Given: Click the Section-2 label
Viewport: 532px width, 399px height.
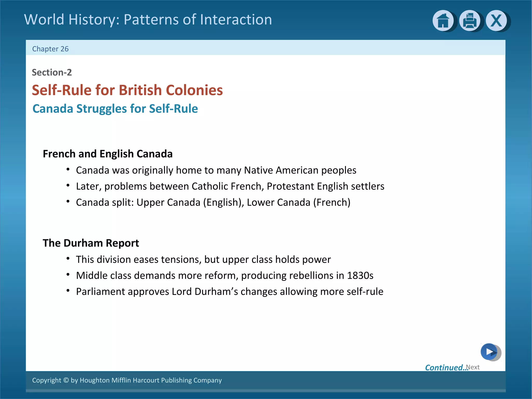Looking at the screenshot, I should [x=52, y=72].
